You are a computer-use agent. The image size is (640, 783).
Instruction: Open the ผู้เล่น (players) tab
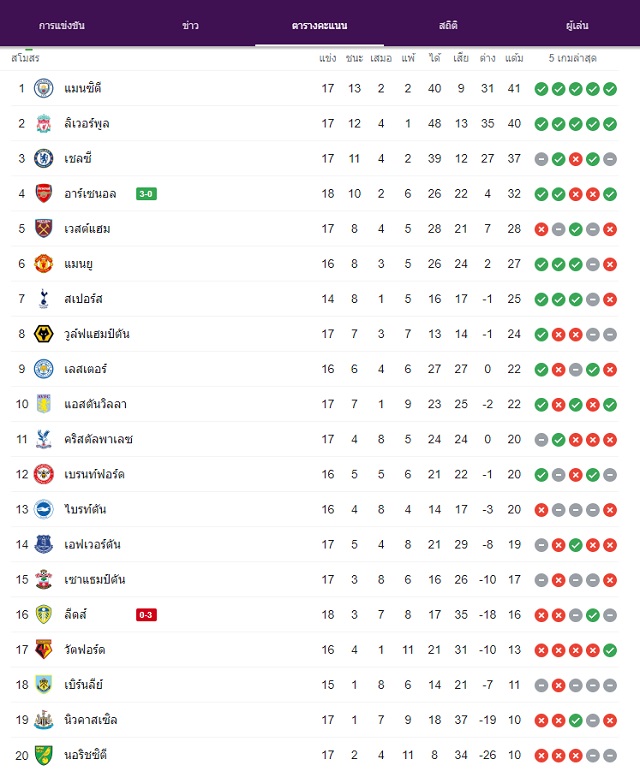click(x=577, y=25)
